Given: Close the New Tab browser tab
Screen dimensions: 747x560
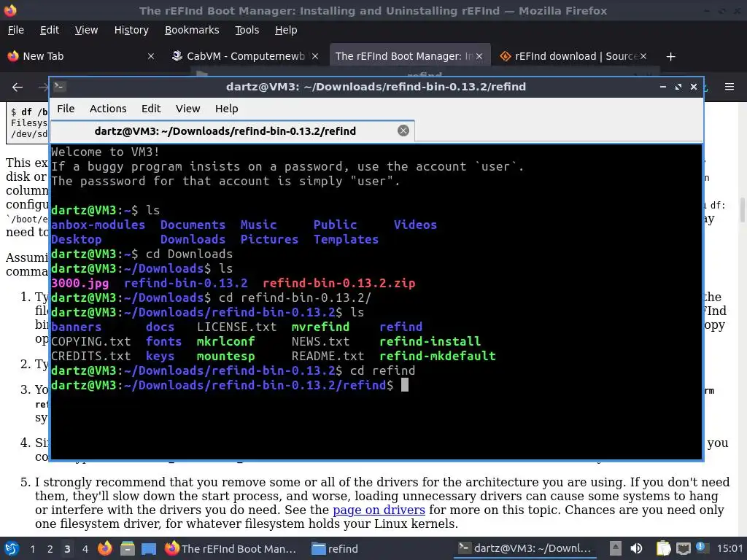Looking at the screenshot, I should [150, 56].
